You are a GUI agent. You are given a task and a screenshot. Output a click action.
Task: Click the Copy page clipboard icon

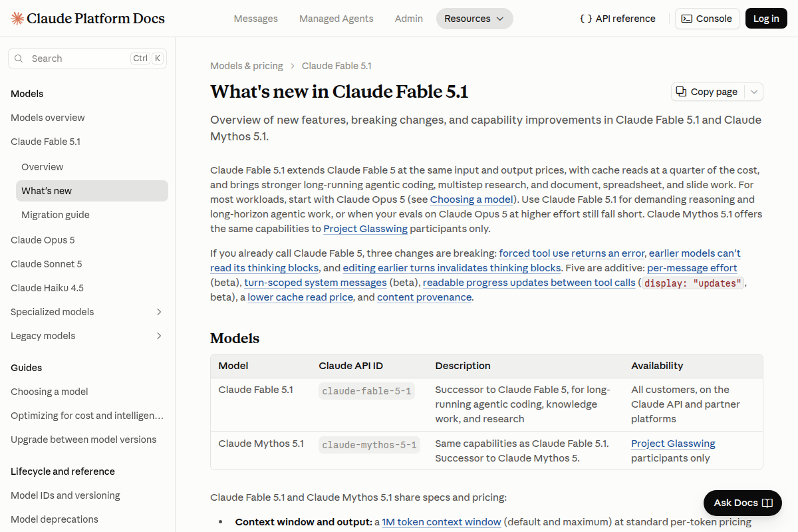tap(681, 92)
